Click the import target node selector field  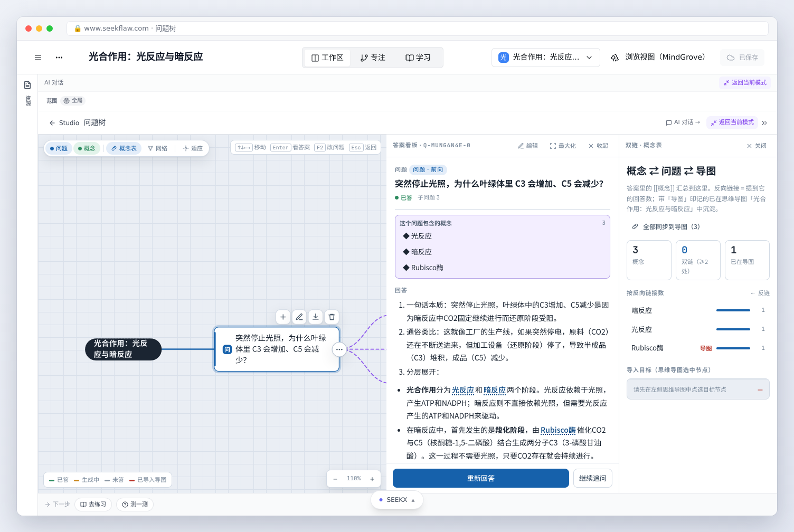[x=698, y=389]
